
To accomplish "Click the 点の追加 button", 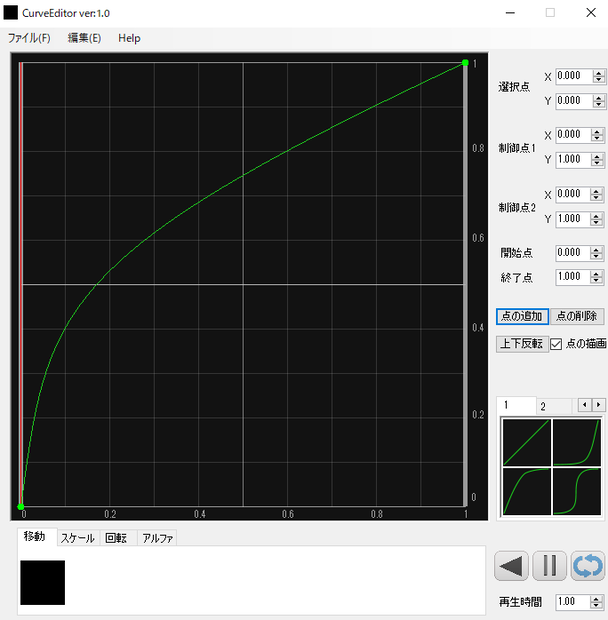I will (522, 316).
